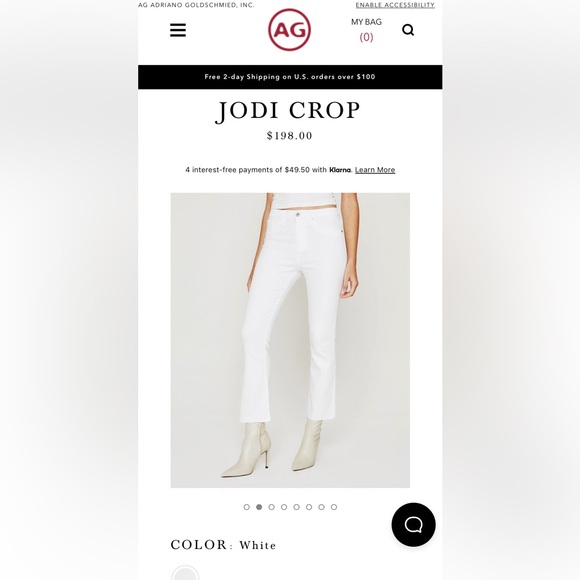Click the free 2-day shipping banner
The height and width of the screenshot is (580, 580).
click(290, 77)
